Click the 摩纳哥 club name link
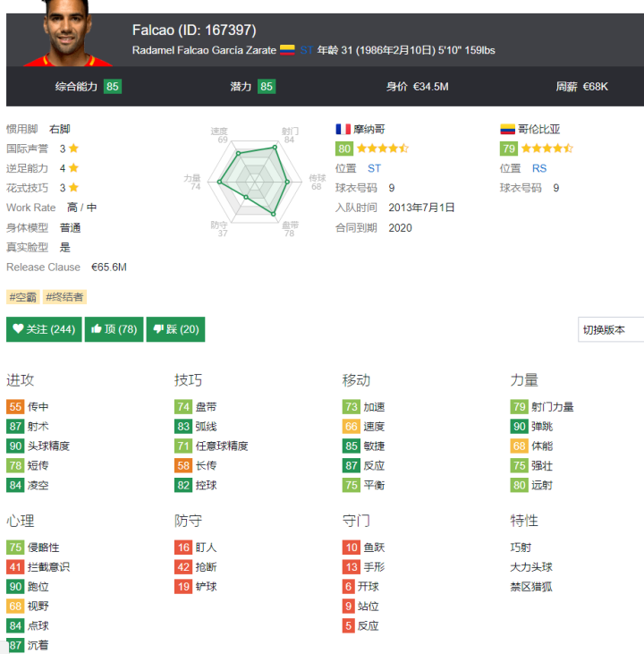The width and height of the screenshot is (644, 654). point(369,129)
